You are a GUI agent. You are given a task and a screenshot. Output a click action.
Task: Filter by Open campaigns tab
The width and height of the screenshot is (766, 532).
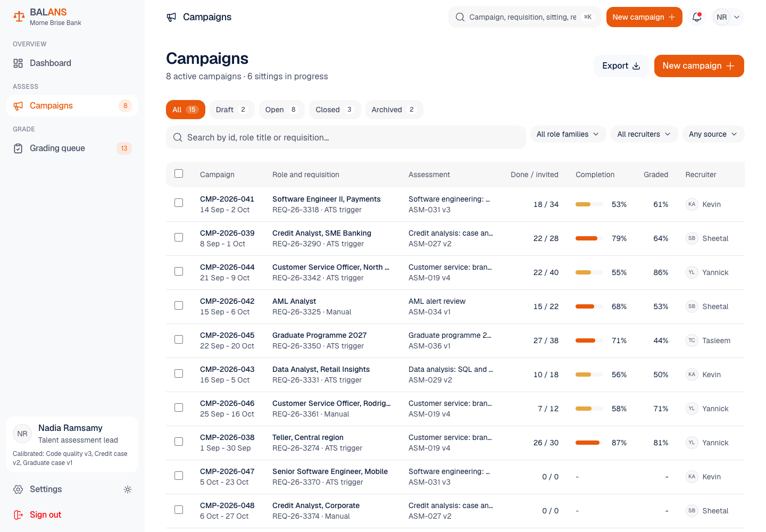coord(281,110)
